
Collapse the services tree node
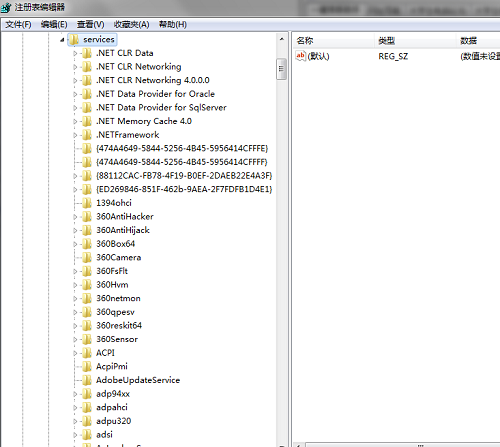point(62,40)
